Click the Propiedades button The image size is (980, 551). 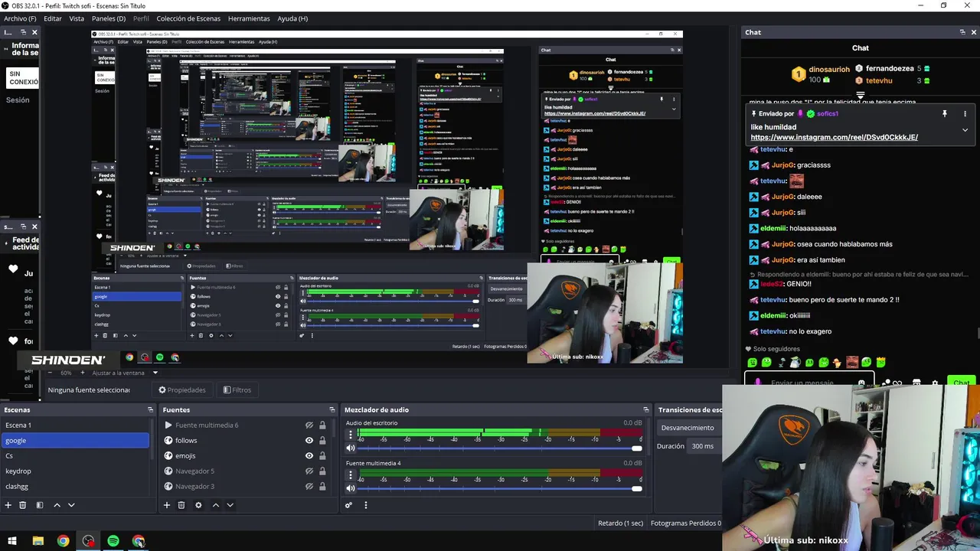tap(182, 390)
